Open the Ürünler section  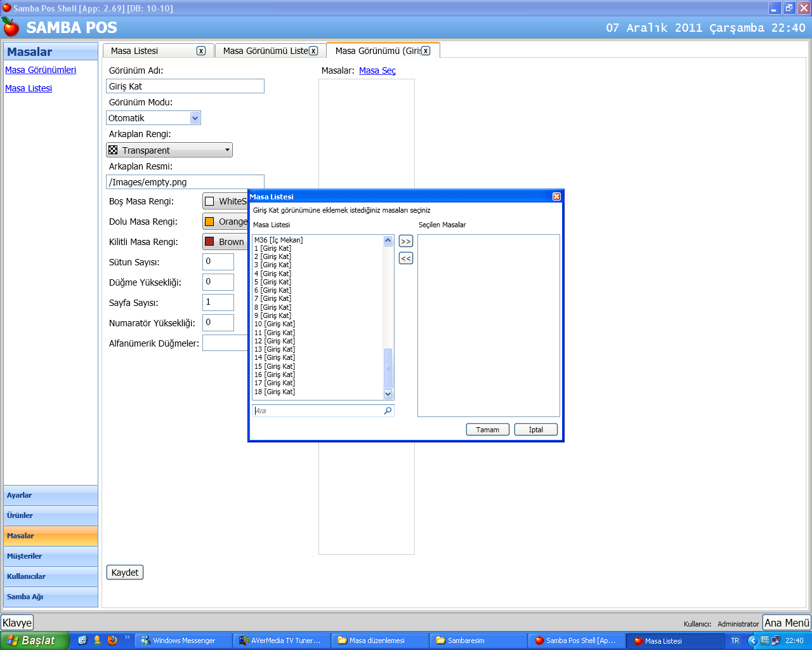tap(51, 515)
